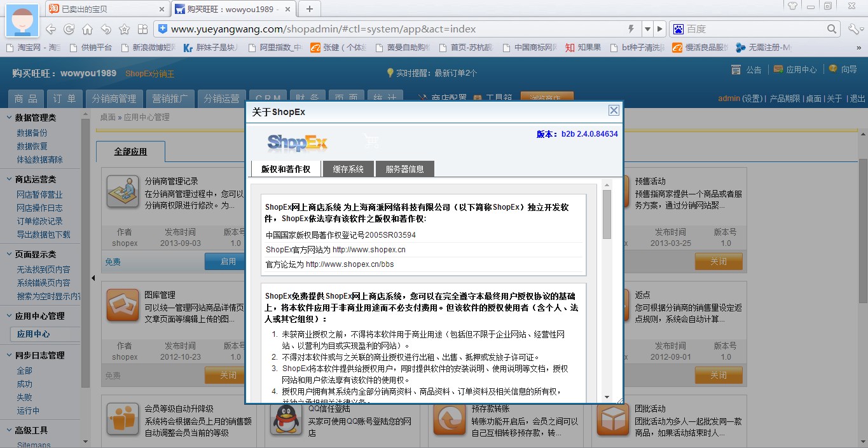This screenshot has height=448, width=868.
Task: Click the browser back arrow
Action: click(x=50, y=29)
